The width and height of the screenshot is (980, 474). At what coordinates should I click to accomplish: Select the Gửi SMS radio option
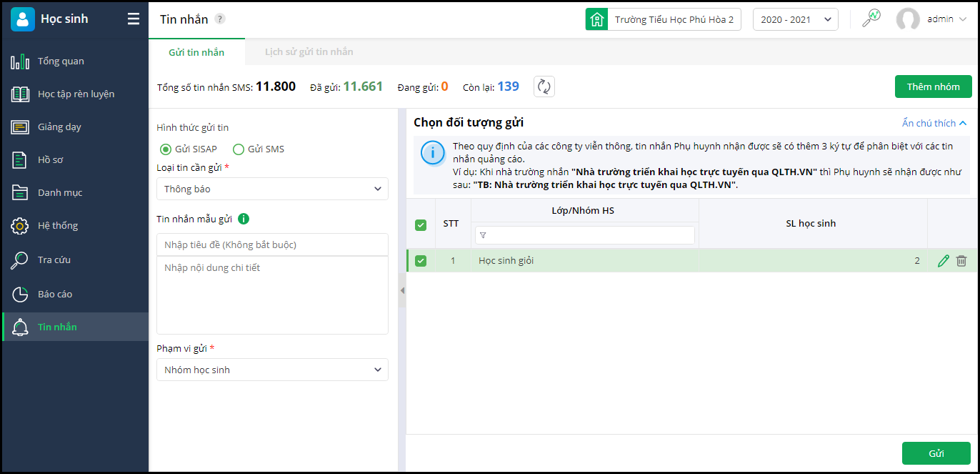tap(239, 149)
